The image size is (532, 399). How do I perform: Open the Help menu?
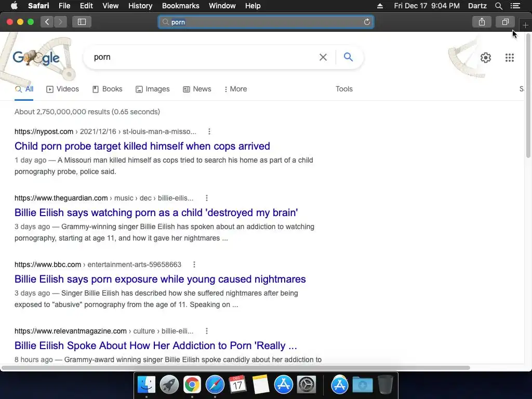point(253,6)
